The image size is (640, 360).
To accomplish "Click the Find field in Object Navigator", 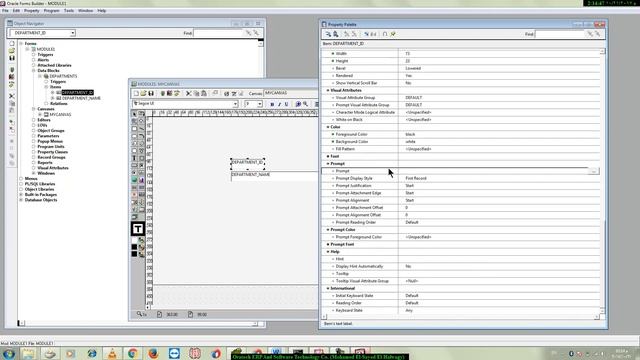I will 218,33.
